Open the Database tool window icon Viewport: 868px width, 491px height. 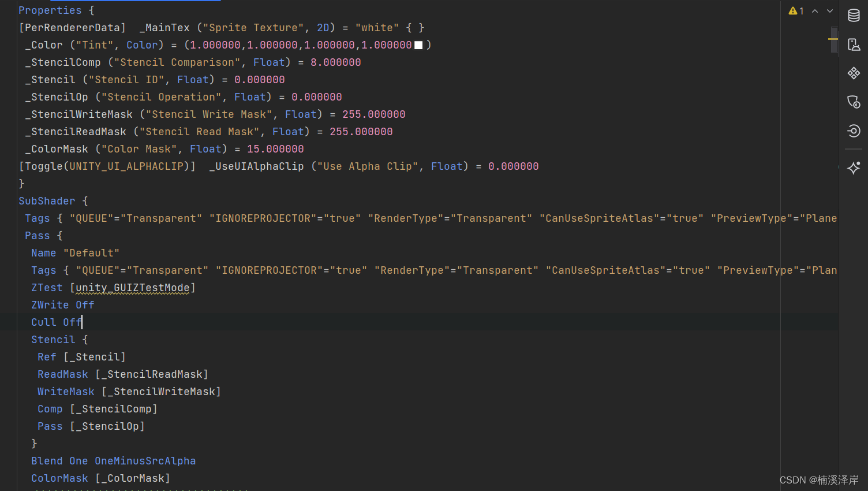854,16
